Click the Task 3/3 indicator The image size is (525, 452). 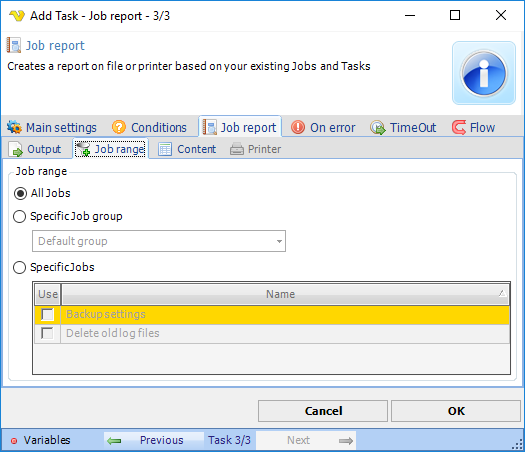tap(229, 441)
